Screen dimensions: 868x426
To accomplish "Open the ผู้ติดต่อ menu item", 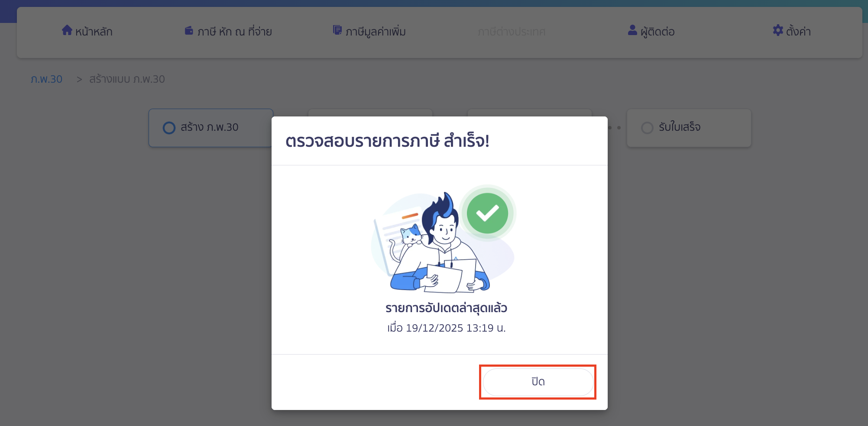I will pos(651,31).
